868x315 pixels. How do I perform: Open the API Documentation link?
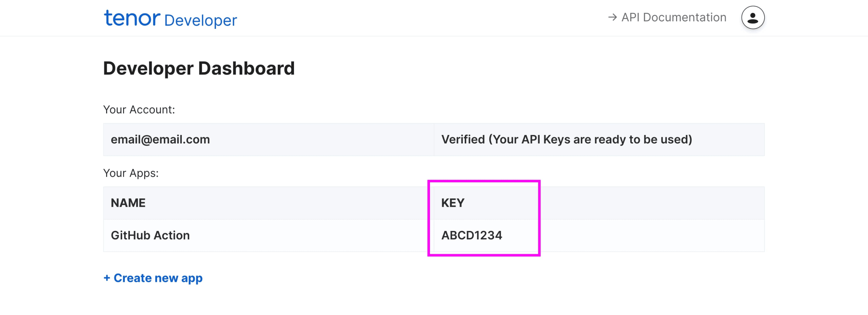point(667,17)
